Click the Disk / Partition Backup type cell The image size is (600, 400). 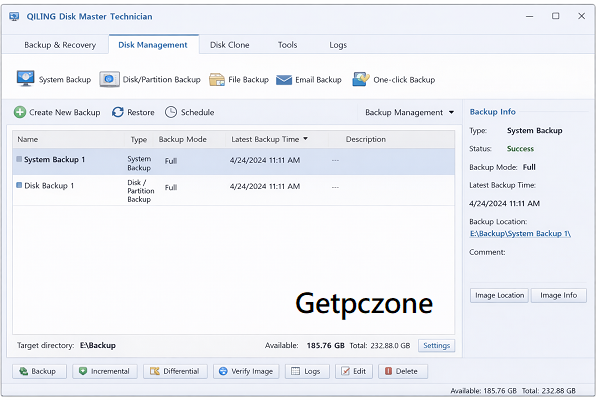pyautogui.click(x=141, y=191)
